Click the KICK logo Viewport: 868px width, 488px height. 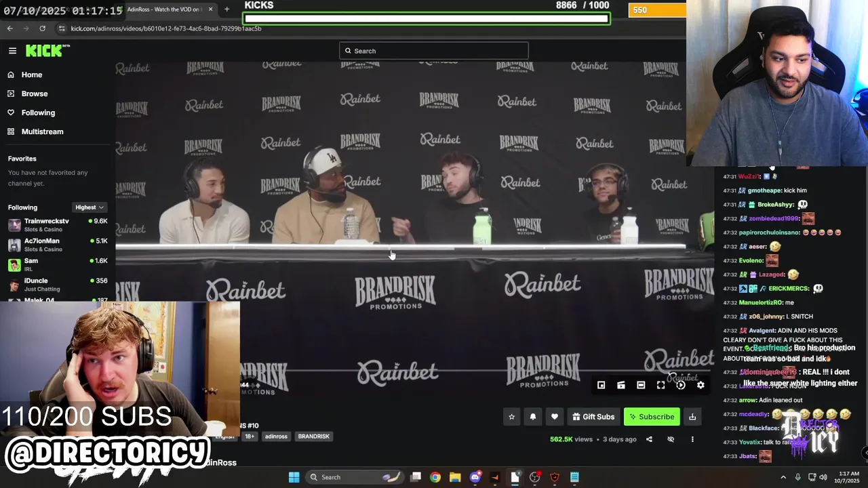point(47,51)
